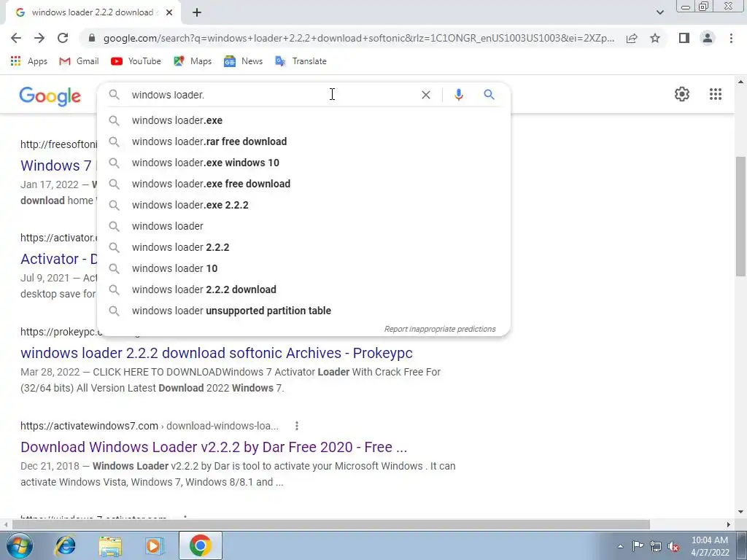This screenshot has width=747, height=560.
Task: Open the tab search dropdown arrow
Action: (x=659, y=12)
